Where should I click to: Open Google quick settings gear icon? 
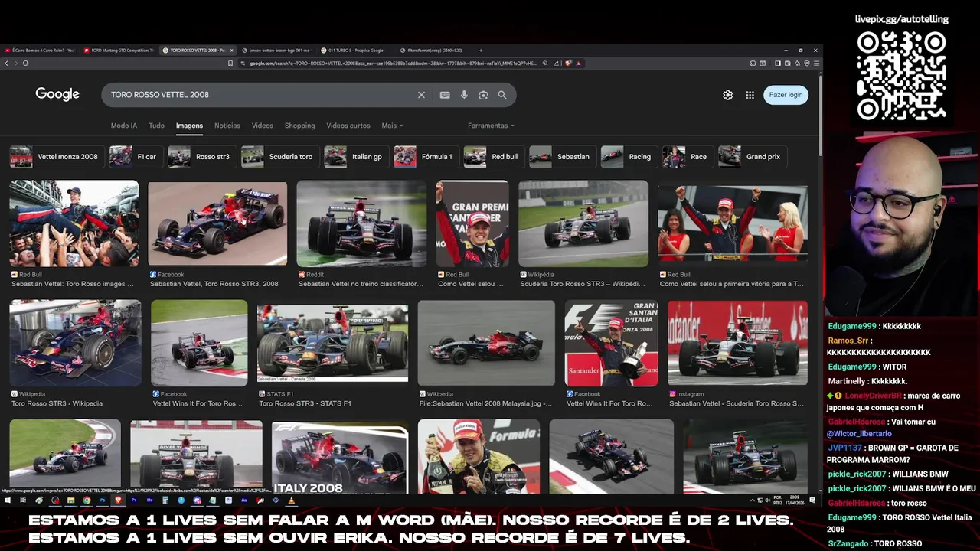[x=727, y=95]
